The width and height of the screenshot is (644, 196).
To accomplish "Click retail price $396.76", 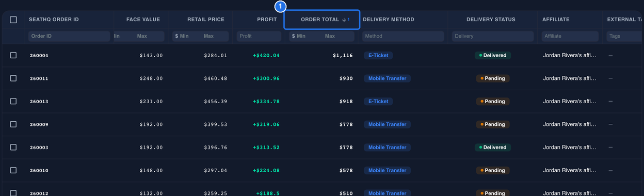I will pos(216,148).
